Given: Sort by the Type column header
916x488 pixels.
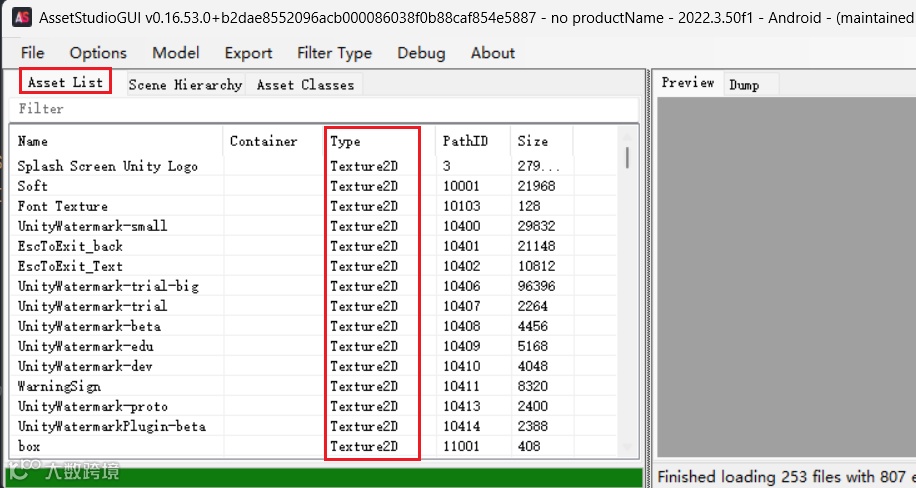Looking at the screenshot, I should click(x=380, y=141).
